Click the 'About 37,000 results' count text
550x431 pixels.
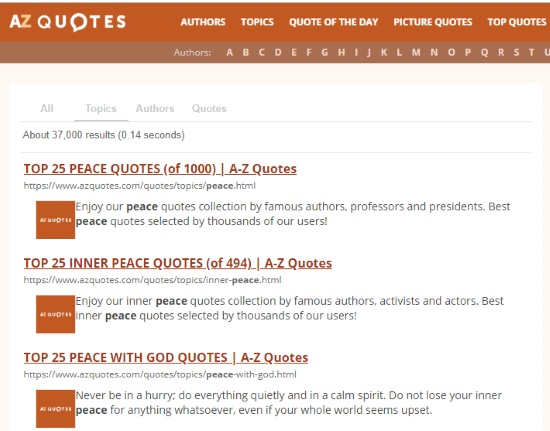pyautogui.click(x=104, y=135)
